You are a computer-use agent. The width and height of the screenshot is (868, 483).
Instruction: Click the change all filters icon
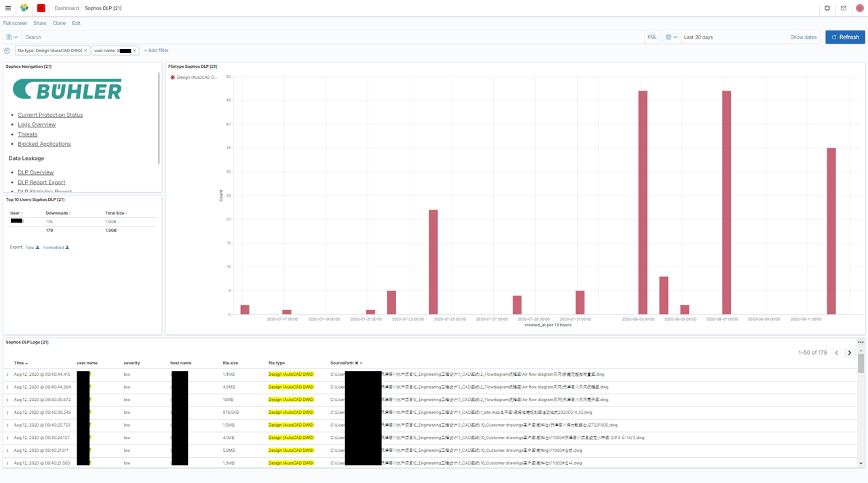pyautogui.click(x=7, y=51)
